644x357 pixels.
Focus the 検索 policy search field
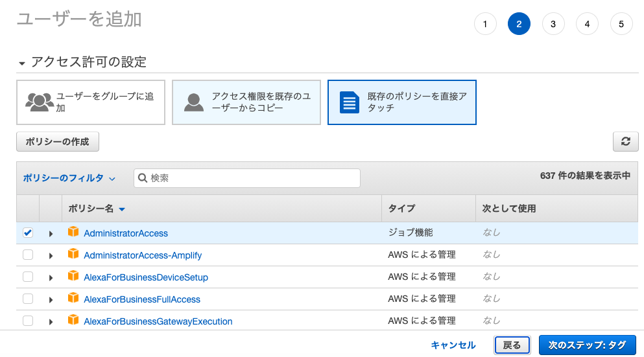(247, 178)
